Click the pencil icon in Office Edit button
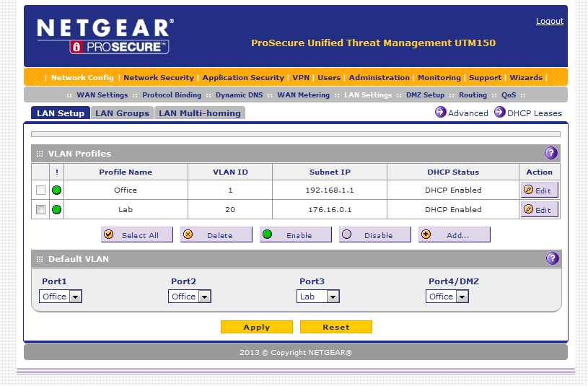This screenshot has width=588, height=386. (528, 190)
